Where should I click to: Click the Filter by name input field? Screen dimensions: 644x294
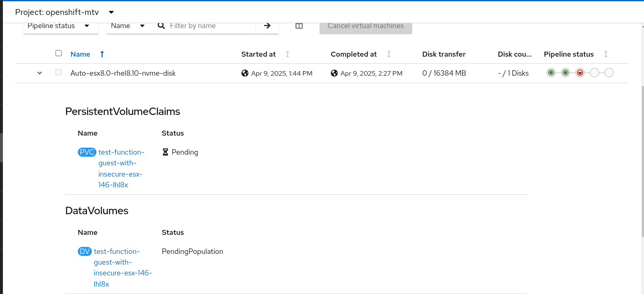click(x=211, y=26)
